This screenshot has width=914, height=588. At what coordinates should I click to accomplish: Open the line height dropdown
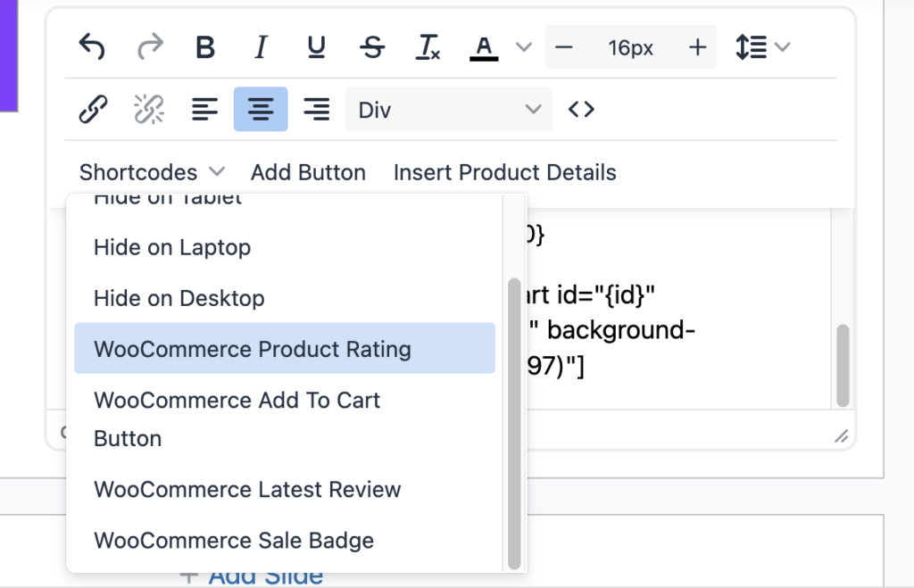pos(761,47)
